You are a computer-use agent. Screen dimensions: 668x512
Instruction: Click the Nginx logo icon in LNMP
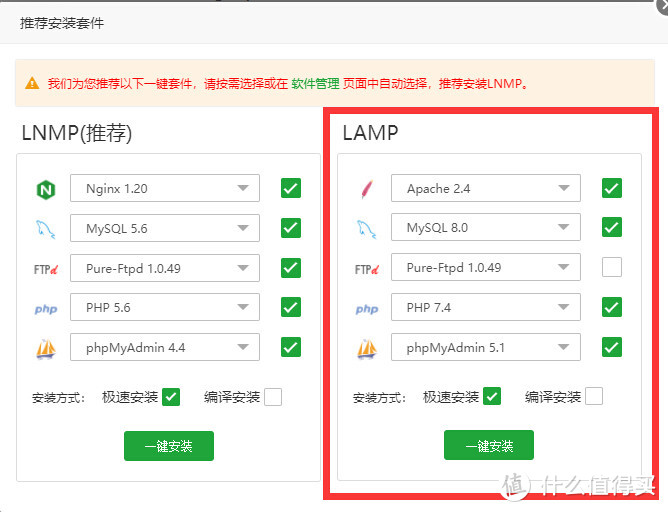click(46, 190)
